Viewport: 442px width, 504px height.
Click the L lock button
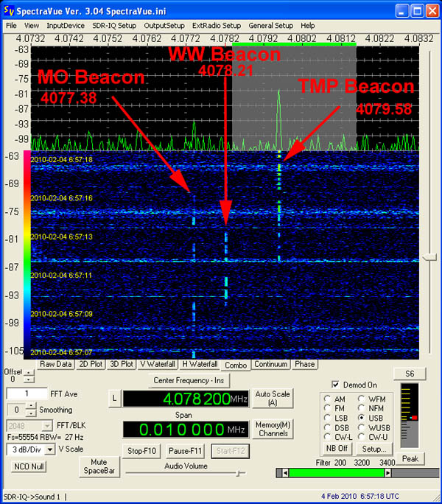[x=114, y=399]
